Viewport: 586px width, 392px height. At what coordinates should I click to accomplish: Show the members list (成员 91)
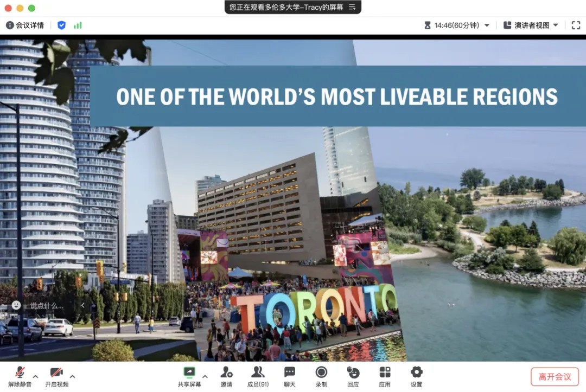coord(258,377)
